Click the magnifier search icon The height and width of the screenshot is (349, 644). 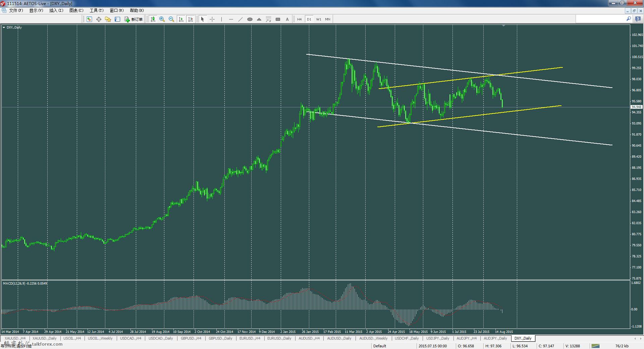tap(629, 19)
